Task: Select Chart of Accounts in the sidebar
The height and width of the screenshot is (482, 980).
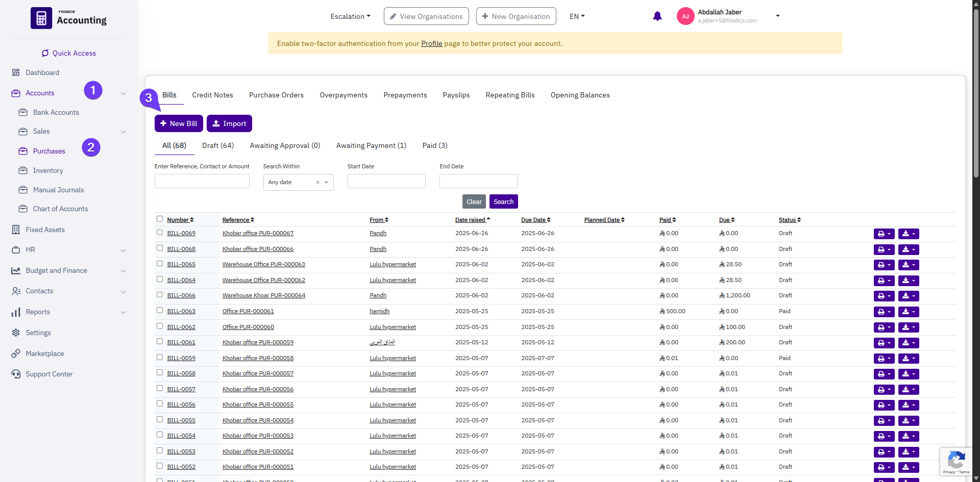Action: [x=60, y=209]
